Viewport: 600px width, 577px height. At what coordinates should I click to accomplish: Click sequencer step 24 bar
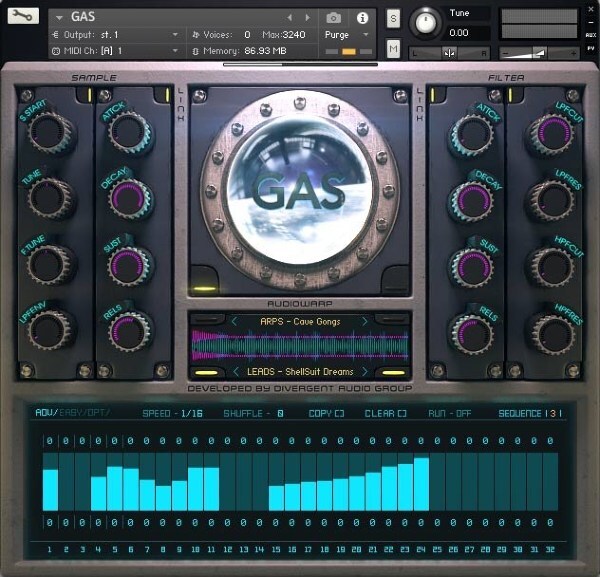click(421, 482)
